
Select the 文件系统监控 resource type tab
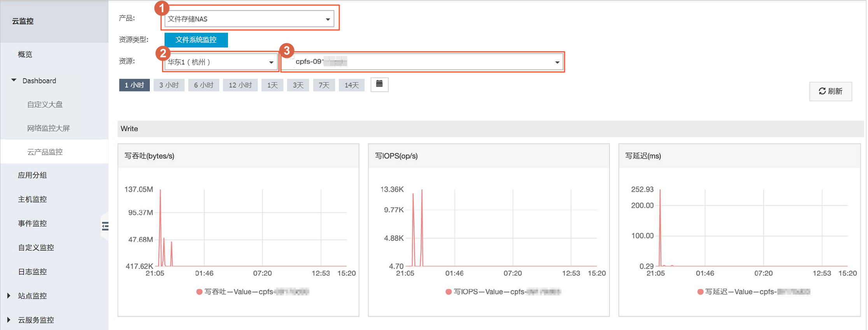coord(196,40)
